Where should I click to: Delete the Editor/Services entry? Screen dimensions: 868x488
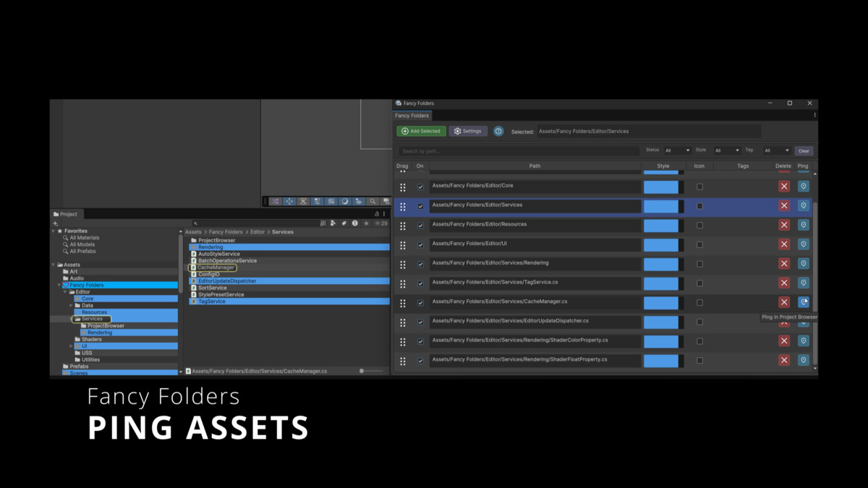(x=783, y=206)
